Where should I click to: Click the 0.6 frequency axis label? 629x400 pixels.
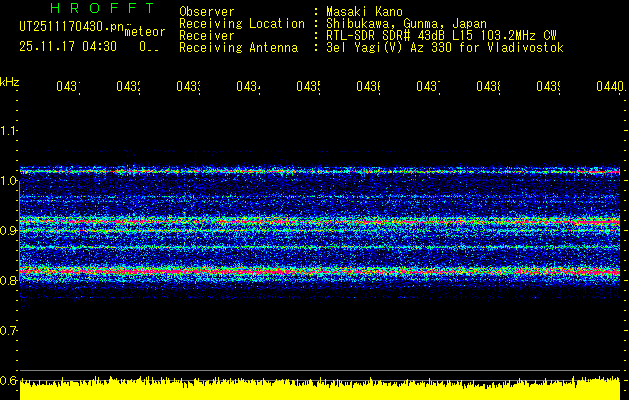click(9, 380)
